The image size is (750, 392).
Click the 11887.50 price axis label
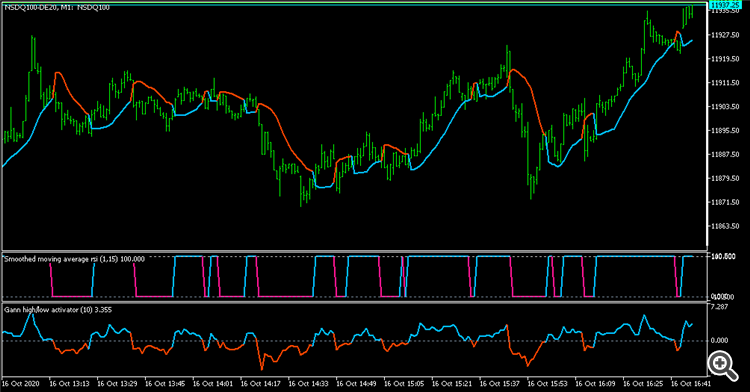pyautogui.click(x=725, y=154)
